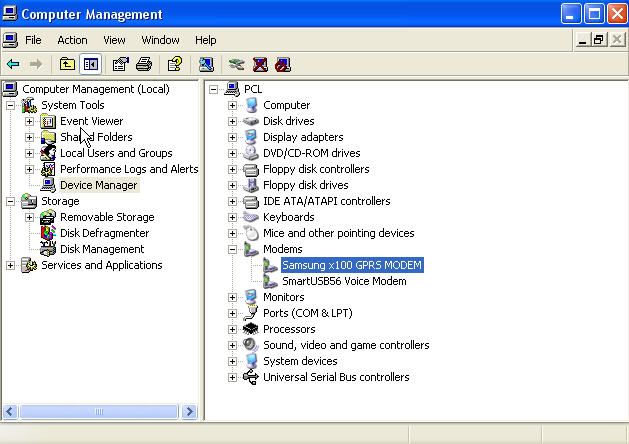Screen dimensions: 629x444
Task: Expand the Display adapters node
Action: [232, 137]
